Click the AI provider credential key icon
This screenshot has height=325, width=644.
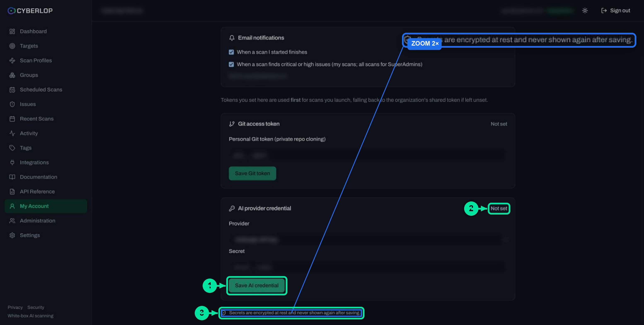click(232, 208)
